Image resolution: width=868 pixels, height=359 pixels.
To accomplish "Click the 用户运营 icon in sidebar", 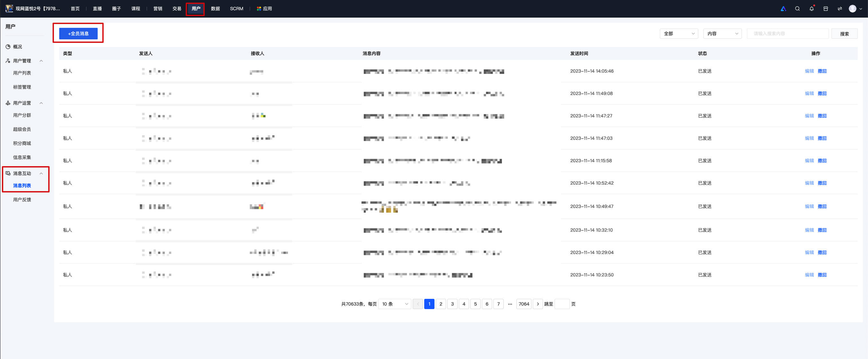I will pyautogui.click(x=8, y=103).
